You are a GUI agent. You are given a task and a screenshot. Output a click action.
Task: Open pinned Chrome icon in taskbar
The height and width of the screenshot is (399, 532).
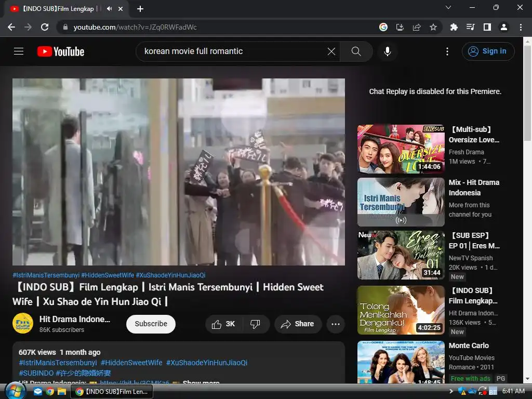point(50,392)
